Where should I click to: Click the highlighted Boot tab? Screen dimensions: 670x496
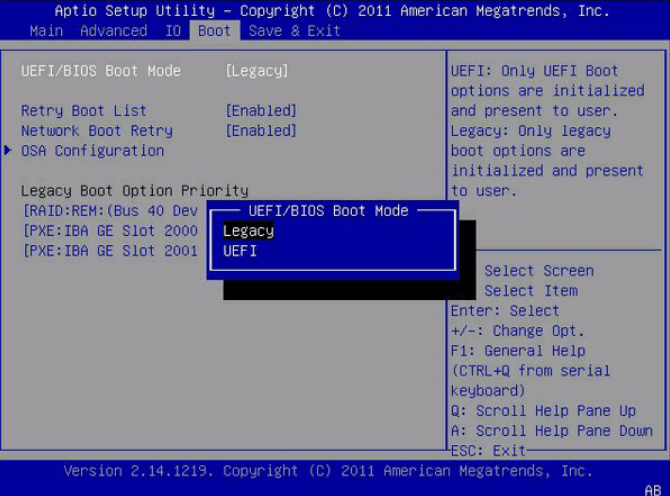[214, 31]
